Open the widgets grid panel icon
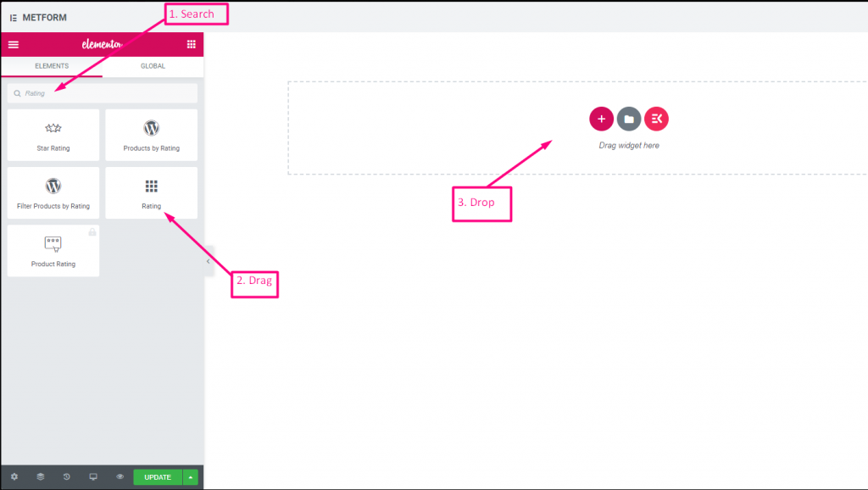 click(x=191, y=44)
